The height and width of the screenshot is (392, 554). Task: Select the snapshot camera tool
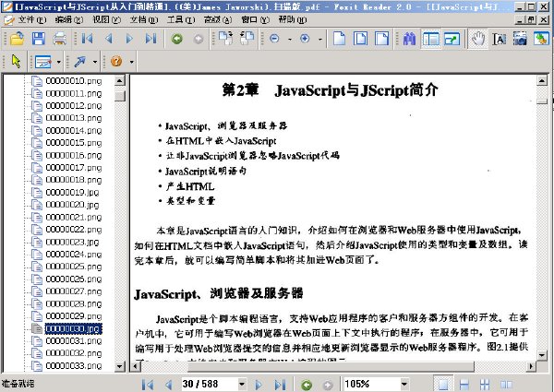pos(520,39)
